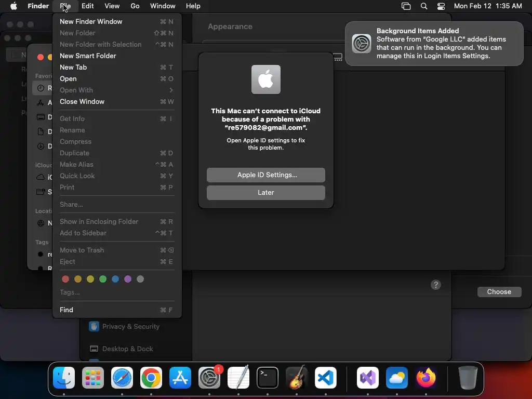Image resolution: width=532 pixels, height=399 pixels.
Task: Launch Google Chrome from the Dock
Action: pos(151,378)
